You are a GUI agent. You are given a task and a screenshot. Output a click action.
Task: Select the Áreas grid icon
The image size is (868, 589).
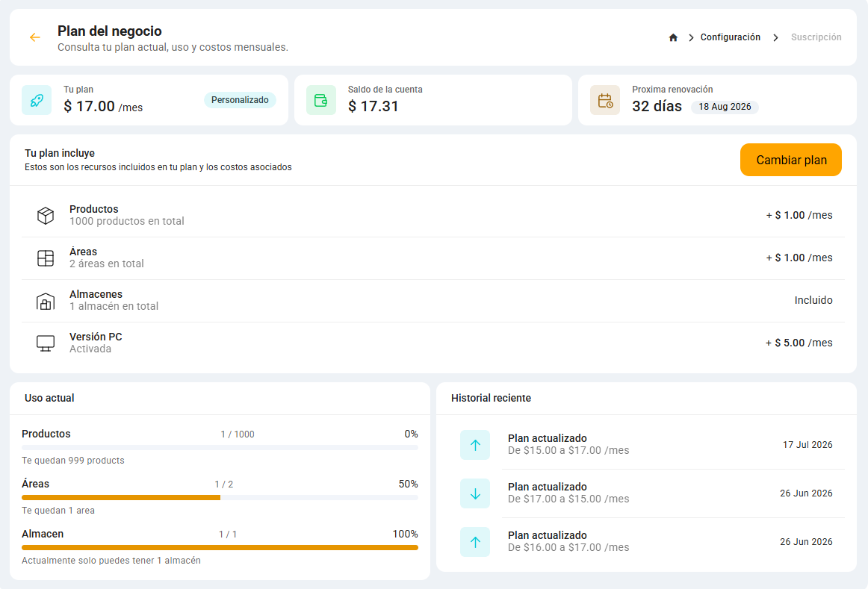[46, 258]
